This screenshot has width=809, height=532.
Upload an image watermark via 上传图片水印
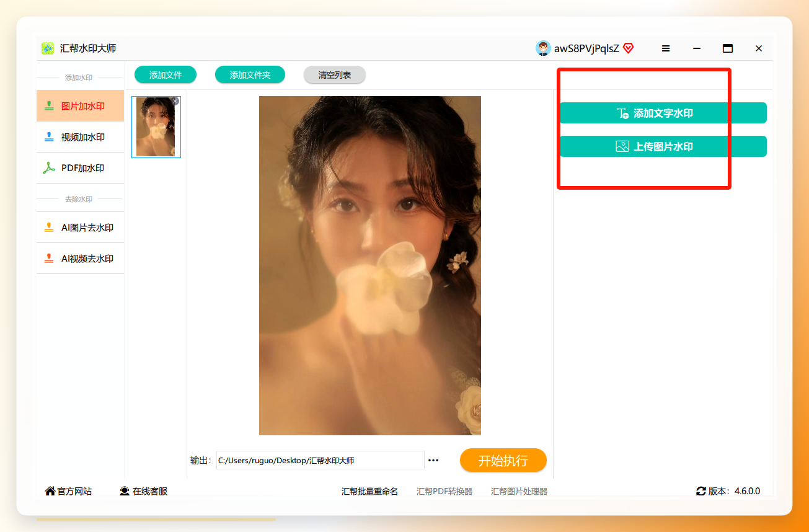coord(663,146)
